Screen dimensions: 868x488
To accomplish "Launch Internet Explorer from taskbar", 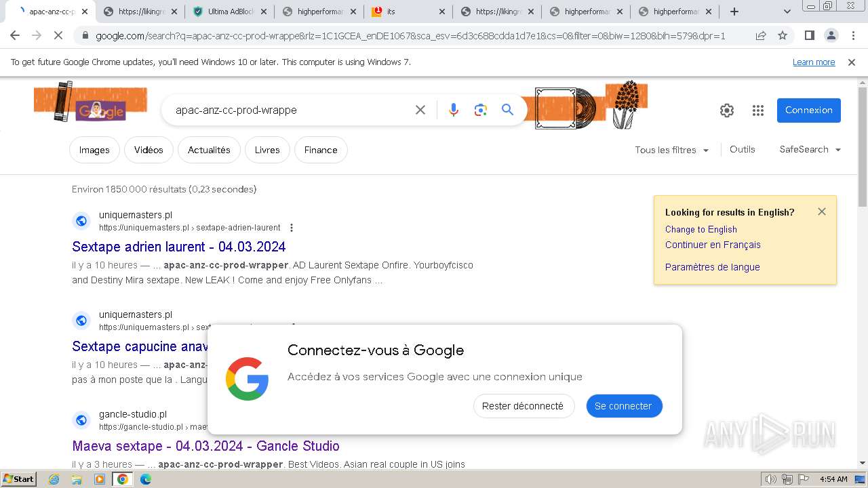I will 54,479.
